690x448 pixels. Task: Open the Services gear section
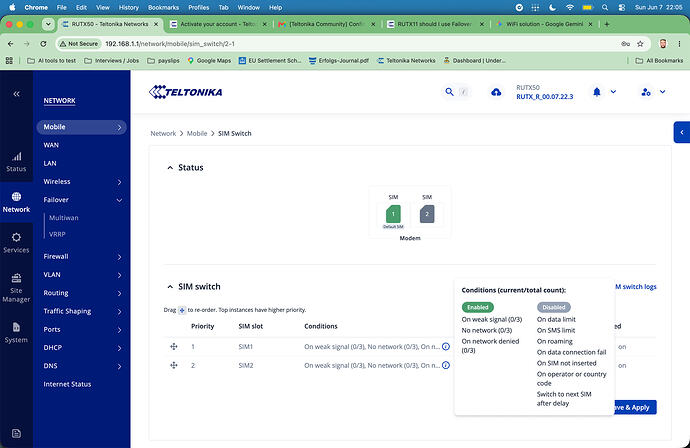[x=16, y=243]
